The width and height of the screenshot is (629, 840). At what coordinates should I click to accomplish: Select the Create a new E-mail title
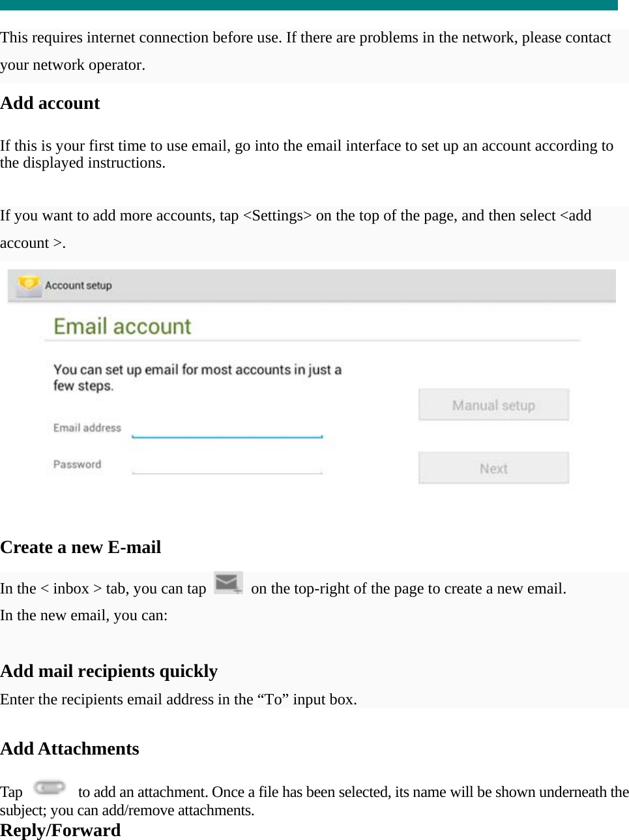[81, 547]
